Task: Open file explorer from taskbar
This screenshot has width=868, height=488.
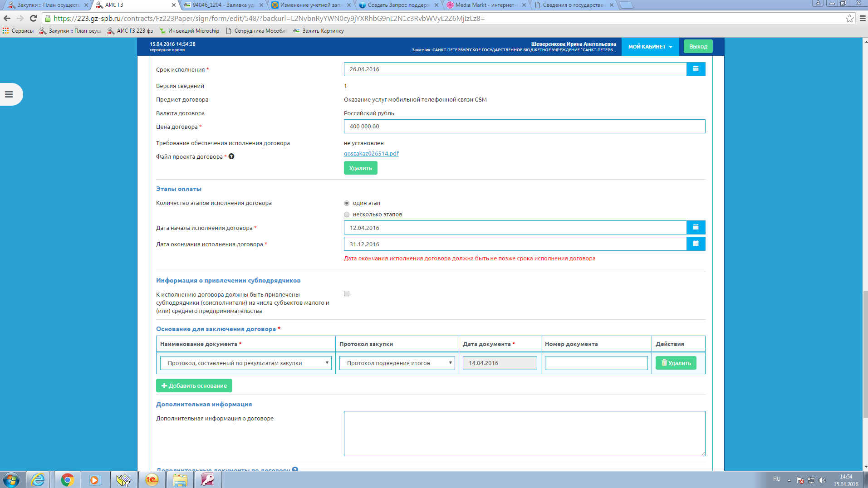Action: pos(180,480)
